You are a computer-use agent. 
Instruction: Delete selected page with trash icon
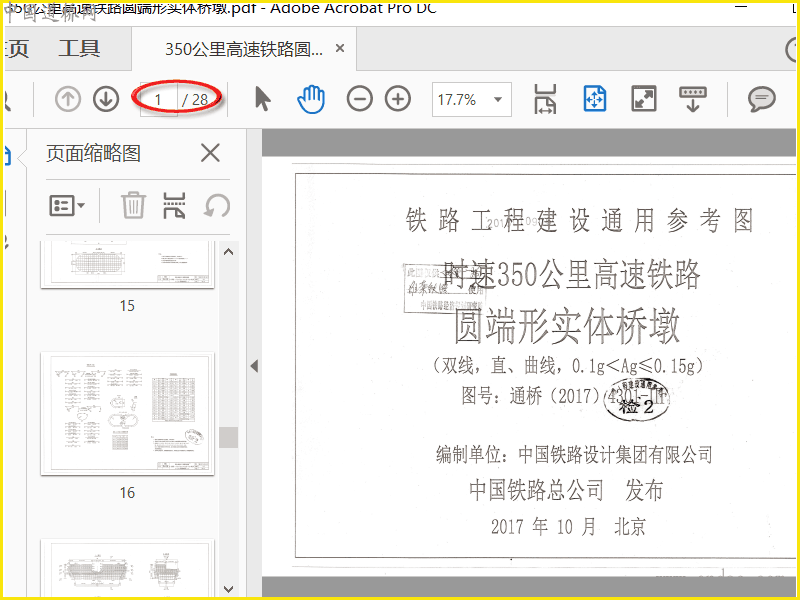click(x=134, y=205)
